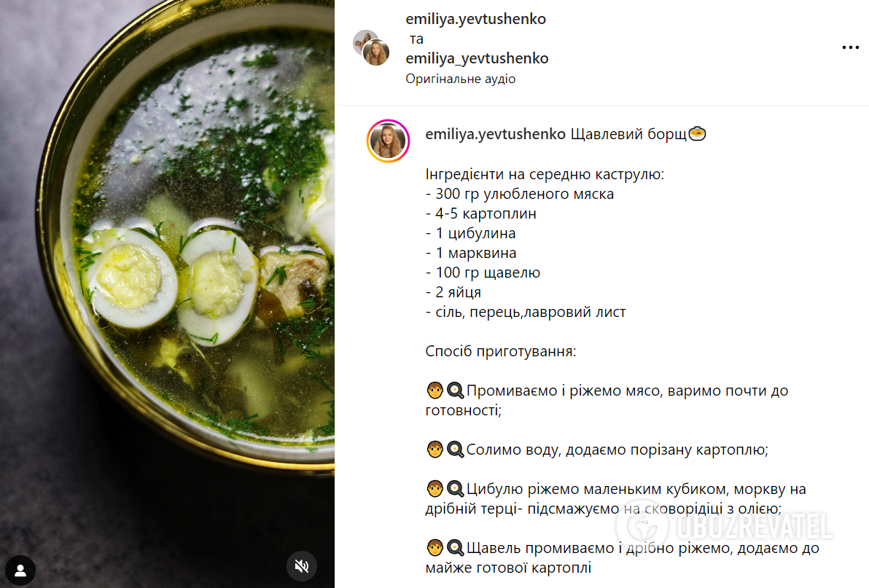Click frying pan emoji before Щавель промиваємо
This screenshot has height=588, width=869.
[x=455, y=548]
